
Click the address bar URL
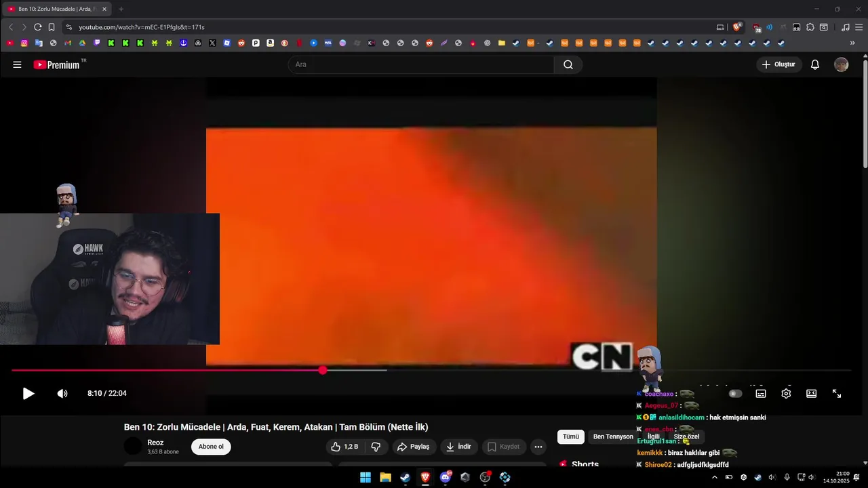click(141, 27)
